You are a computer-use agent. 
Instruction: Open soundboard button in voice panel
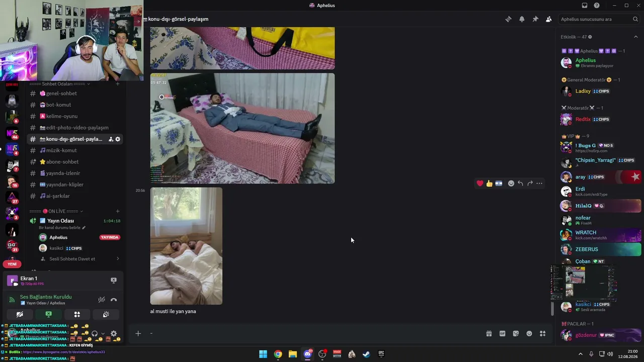point(106,314)
